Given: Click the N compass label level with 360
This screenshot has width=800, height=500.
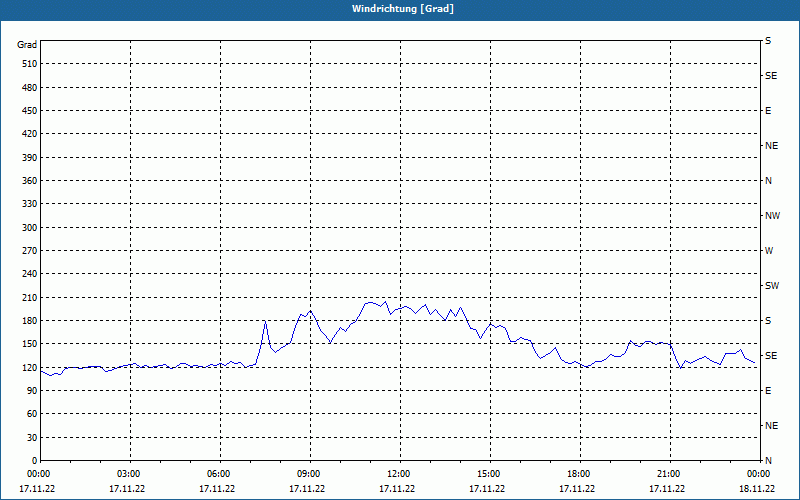Looking at the screenshot, I should (x=769, y=181).
